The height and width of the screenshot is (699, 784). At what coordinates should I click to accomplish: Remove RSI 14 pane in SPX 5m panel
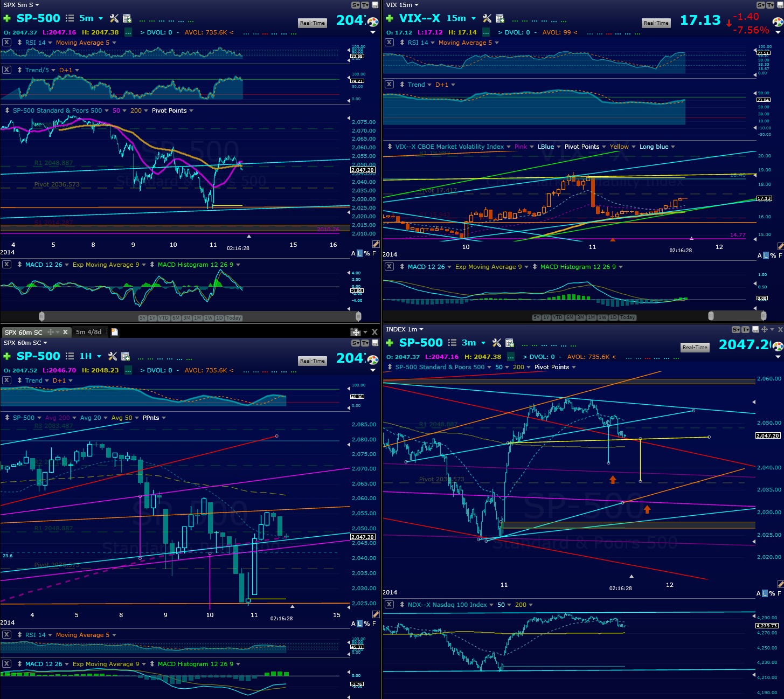coord(6,43)
